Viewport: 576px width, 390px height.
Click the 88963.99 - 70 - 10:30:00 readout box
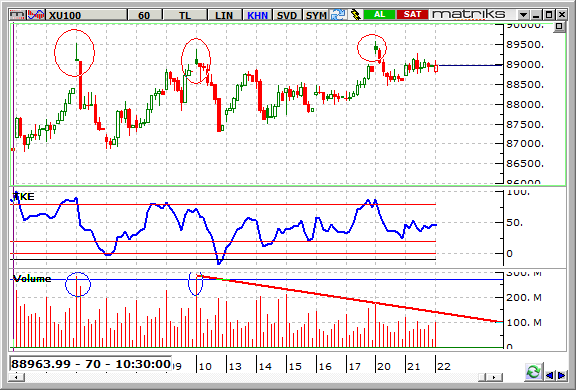pos(91,364)
